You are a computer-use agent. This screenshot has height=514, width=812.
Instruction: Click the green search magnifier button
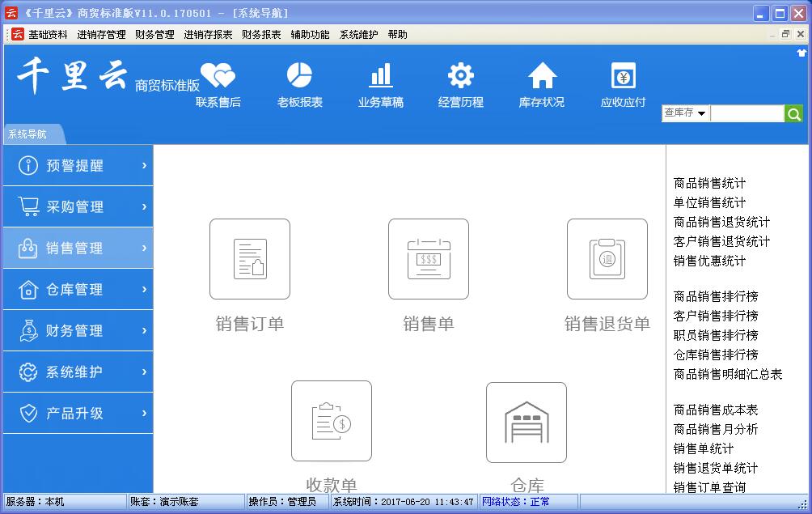[x=794, y=114]
